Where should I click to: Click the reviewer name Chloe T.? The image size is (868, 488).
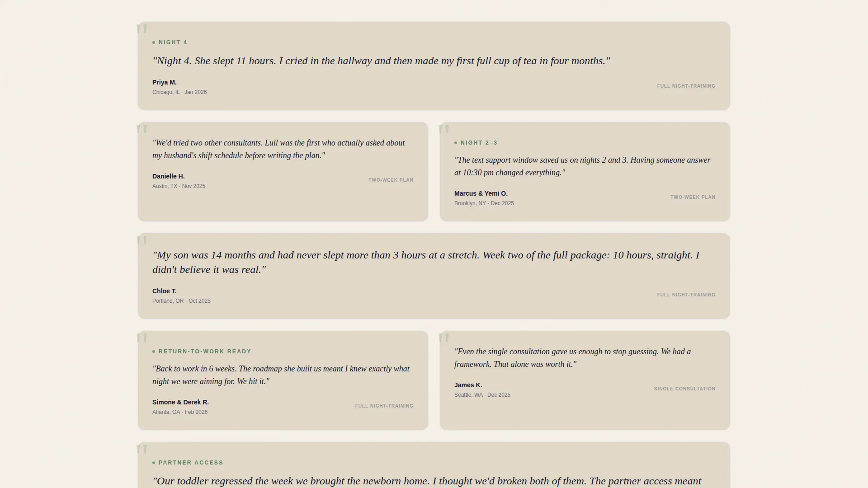(165, 291)
